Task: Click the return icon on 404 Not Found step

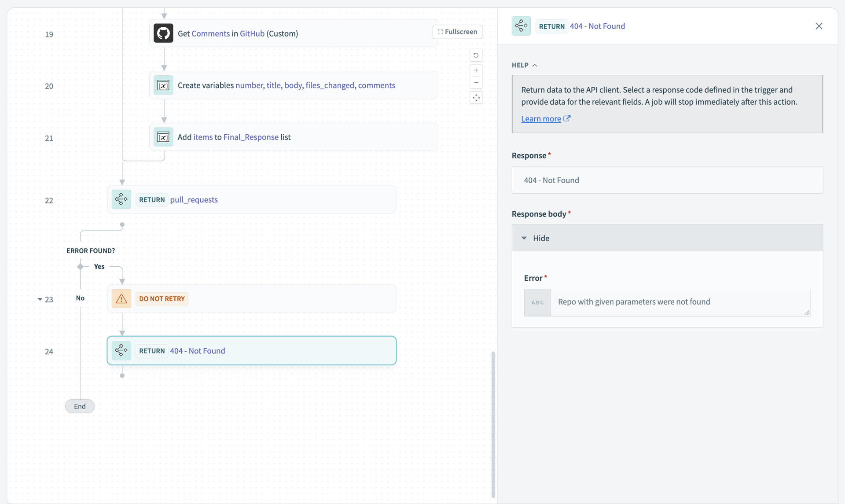Action: click(x=121, y=351)
